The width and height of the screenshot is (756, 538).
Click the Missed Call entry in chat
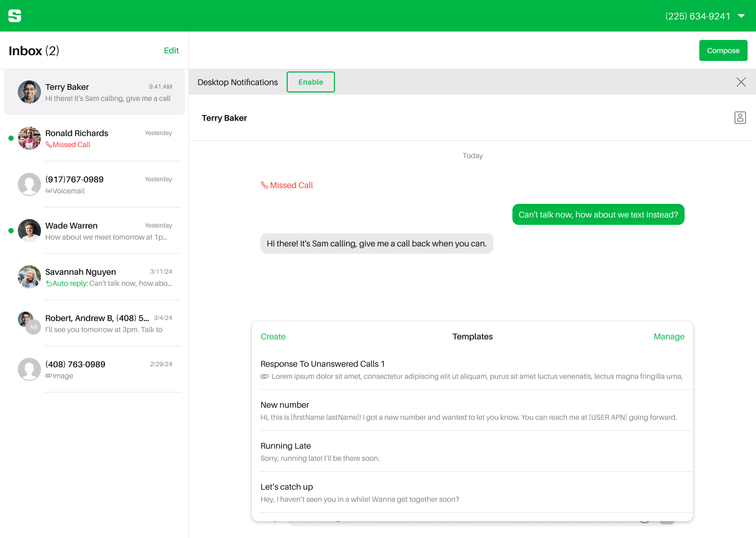click(x=287, y=185)
